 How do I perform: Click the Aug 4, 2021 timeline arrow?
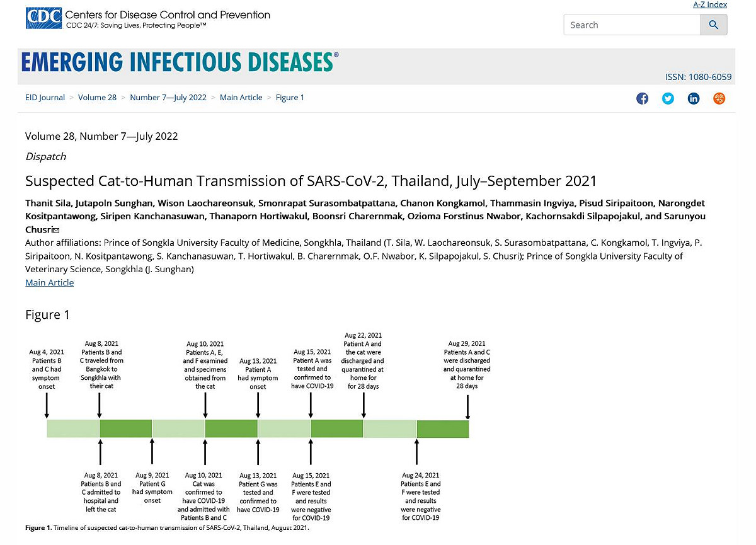click(47, 406)
